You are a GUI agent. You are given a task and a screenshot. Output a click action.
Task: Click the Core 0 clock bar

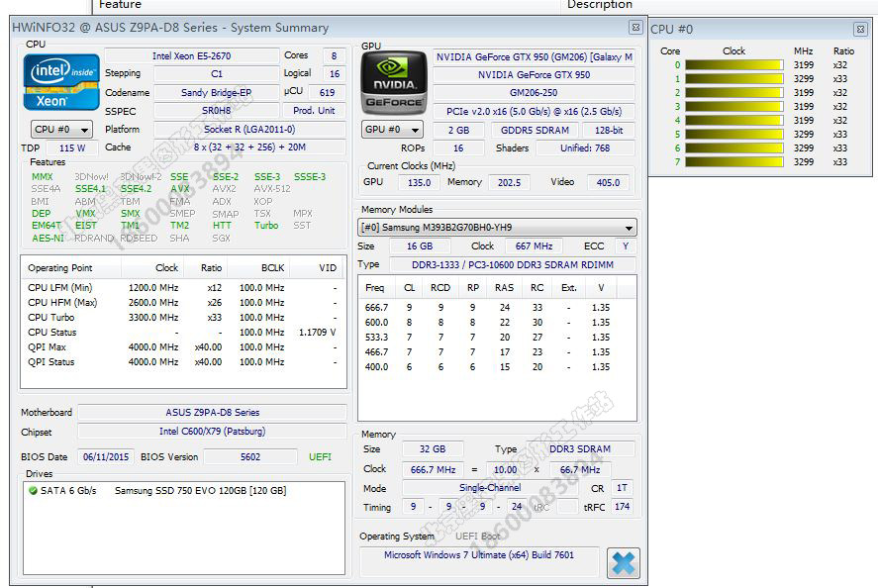tap(734, 65)
